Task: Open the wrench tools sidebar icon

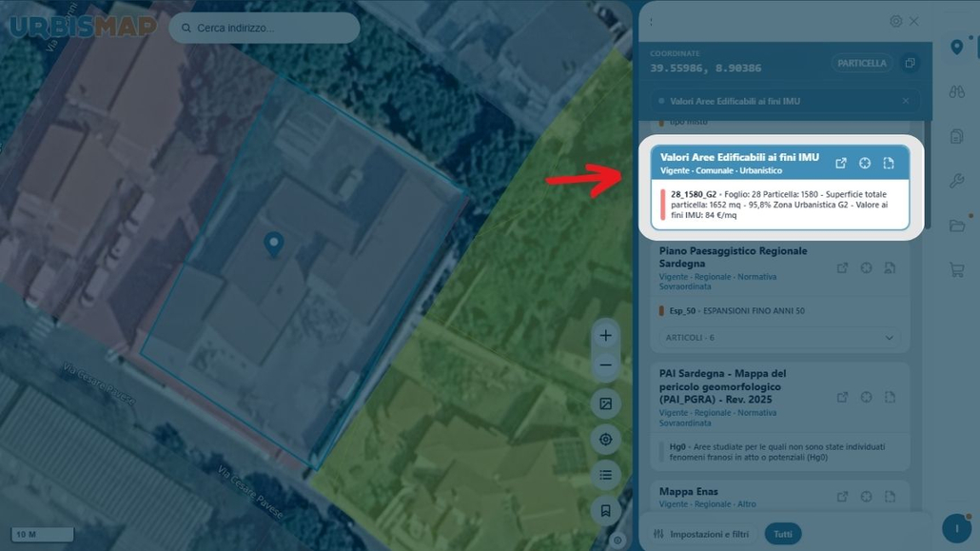Action: [x=956, y=181]
